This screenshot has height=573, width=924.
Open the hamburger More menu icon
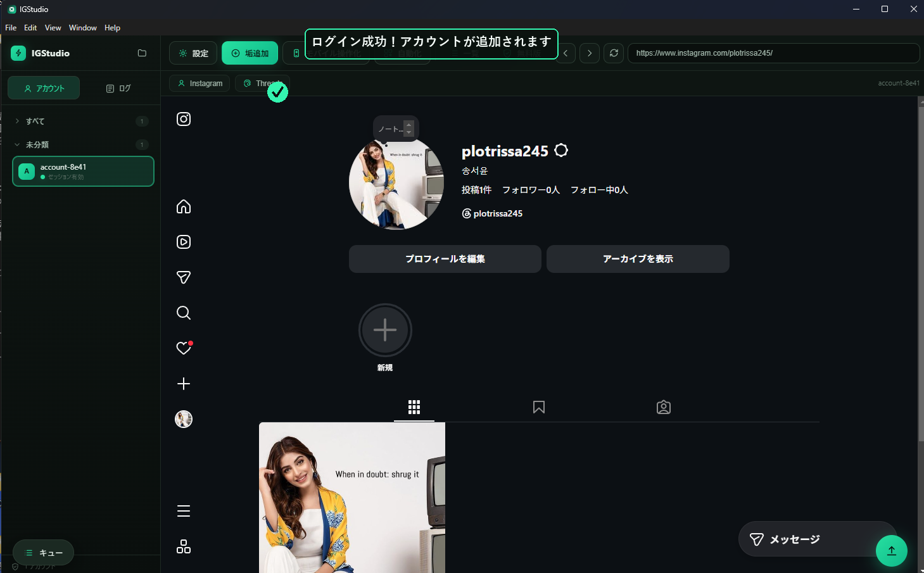pyautogui.click(x=184, y=511)
